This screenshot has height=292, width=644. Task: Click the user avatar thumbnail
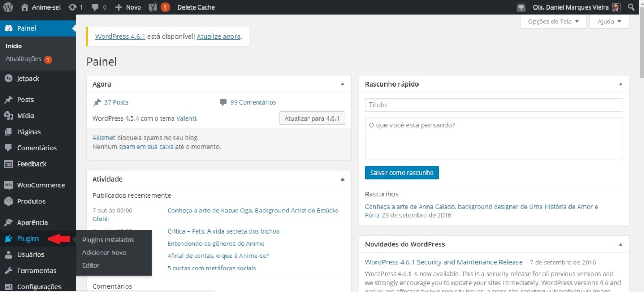[616, 7]
